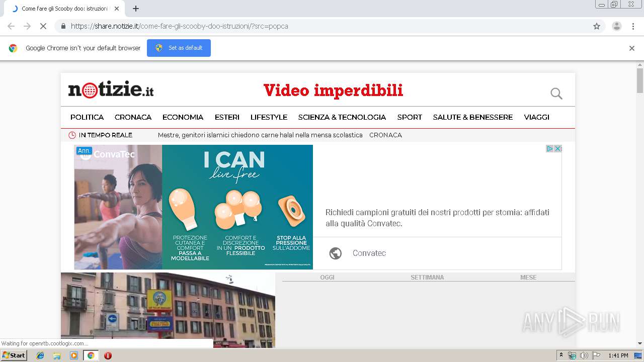Click show desktop icon in tray

[638, 355]
